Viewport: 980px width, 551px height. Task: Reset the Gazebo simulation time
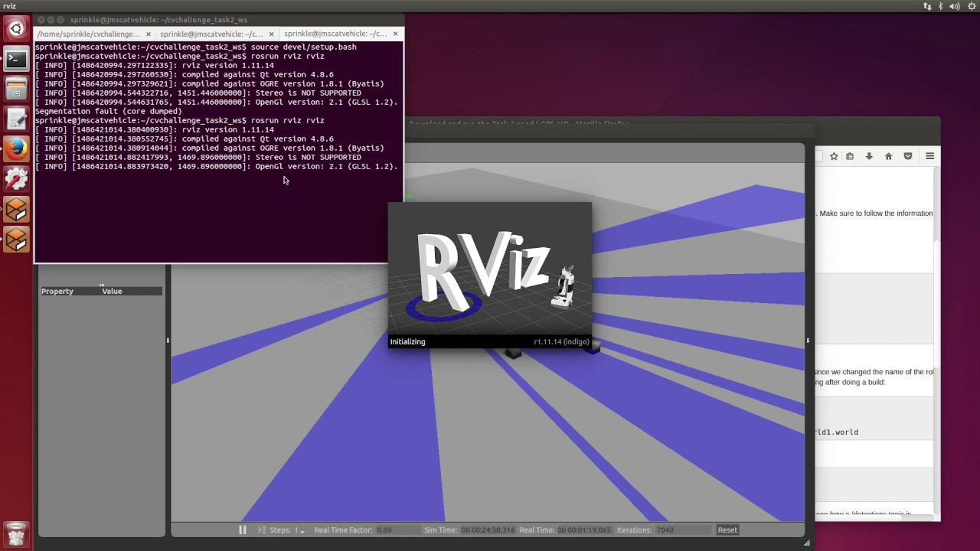click(x=727, y=530)
